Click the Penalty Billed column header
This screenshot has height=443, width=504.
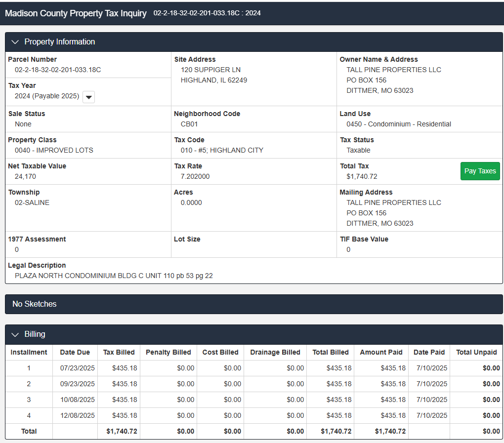tap(168, 352)
